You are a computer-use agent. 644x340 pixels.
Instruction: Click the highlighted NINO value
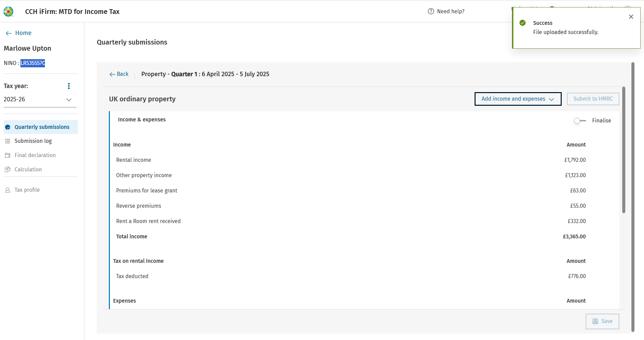(33, 63)
